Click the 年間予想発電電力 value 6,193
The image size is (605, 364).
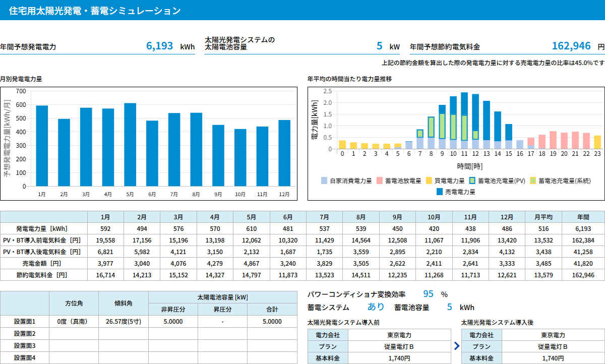[160, 46]
